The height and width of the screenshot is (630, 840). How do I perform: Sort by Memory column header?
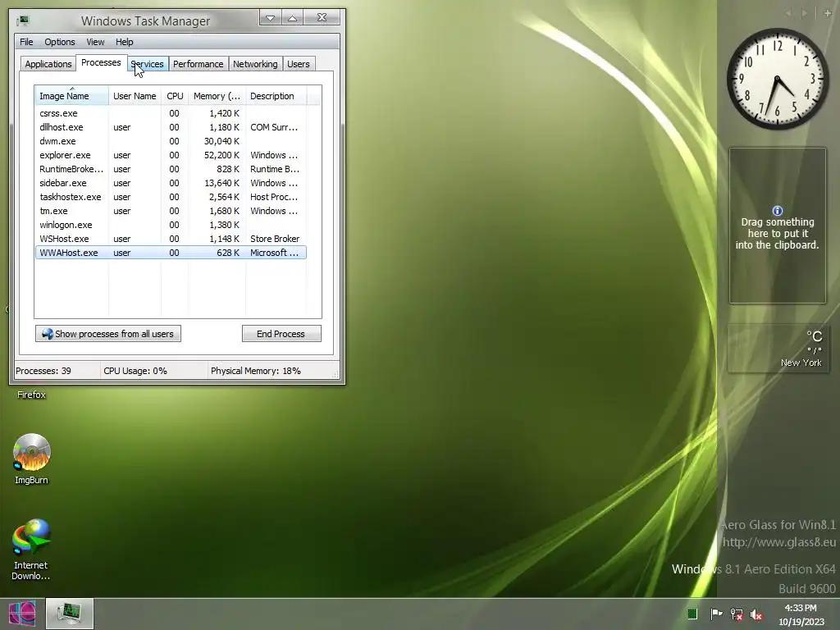pos(217,96)
